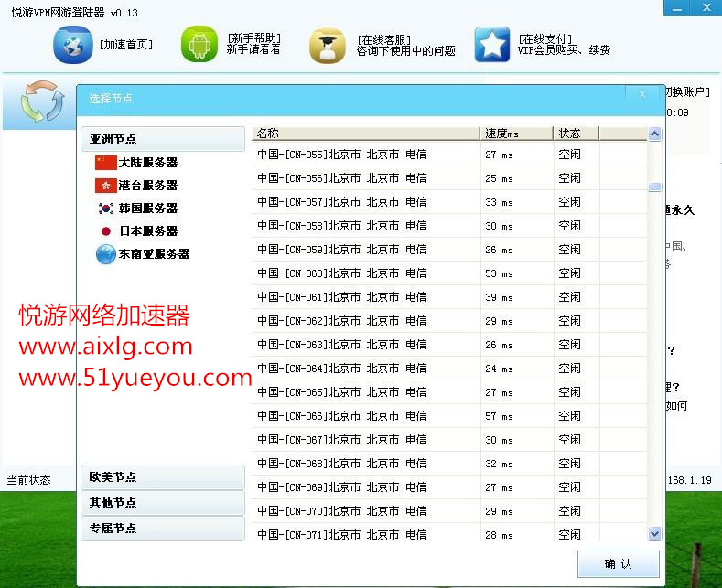Open 日本服务器 server list
This screenshot has height=588, width=722.
pyautogui.click(x=148, y=231)
